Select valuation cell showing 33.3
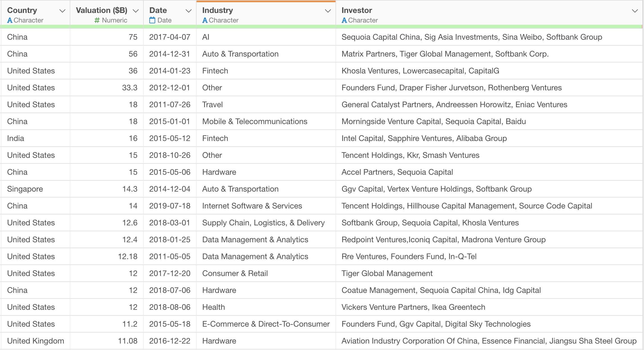The width and height of the screenshot is (644, 350). click(x=130, y=88)
